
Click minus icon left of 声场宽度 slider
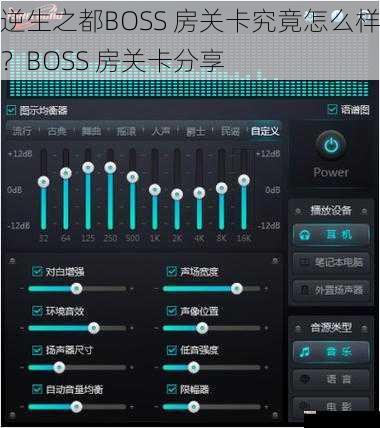coord(156,289)
